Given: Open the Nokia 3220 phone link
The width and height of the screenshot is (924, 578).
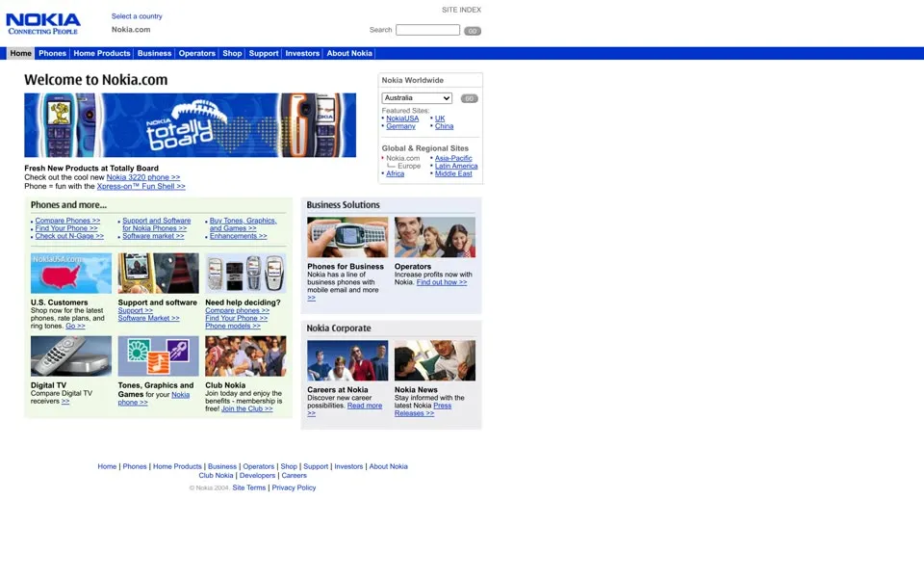Looking at the screenshot, I should click(x=143, y=177).
